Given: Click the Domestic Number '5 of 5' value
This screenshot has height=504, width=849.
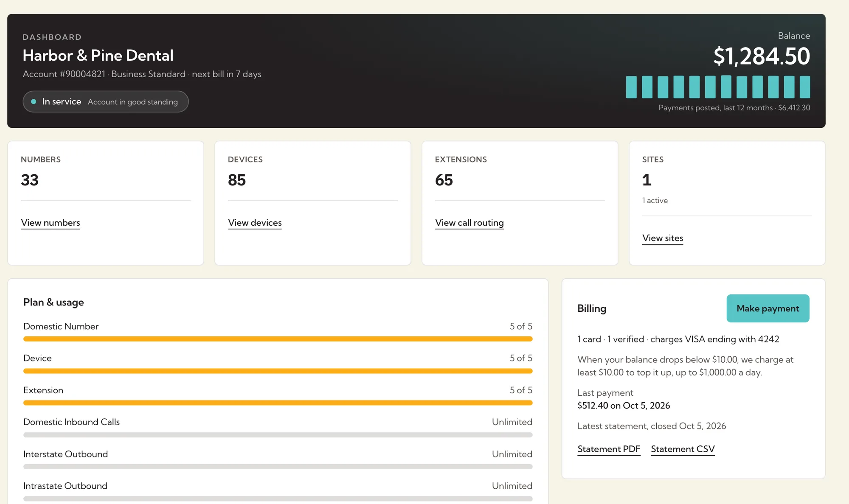Looking at the screenshot, I should (521, 326).
